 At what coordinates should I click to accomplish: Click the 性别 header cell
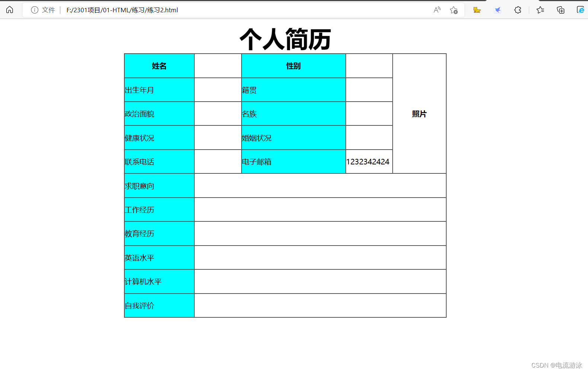point(294,66)
